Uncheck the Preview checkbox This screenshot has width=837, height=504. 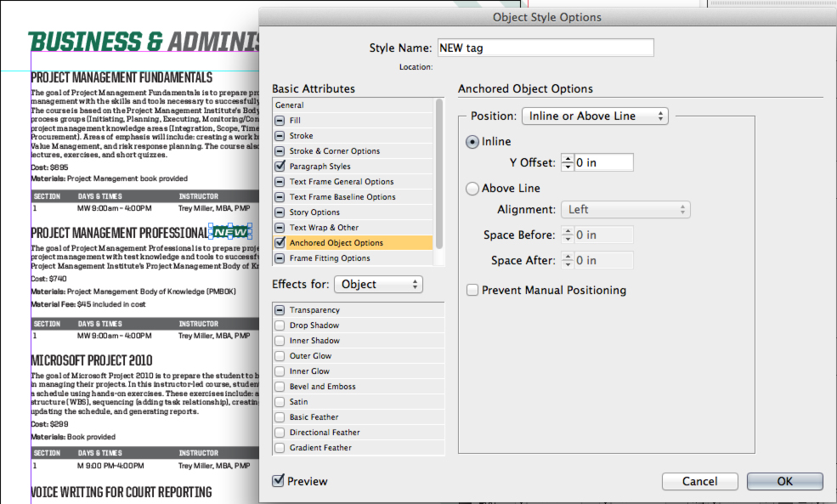[x=278, y=480]
